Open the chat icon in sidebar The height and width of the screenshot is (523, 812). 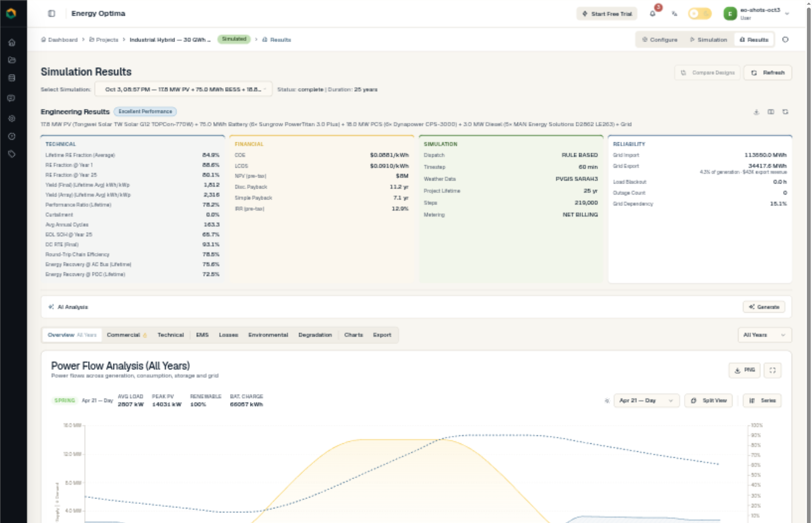(x=12, y=98)
